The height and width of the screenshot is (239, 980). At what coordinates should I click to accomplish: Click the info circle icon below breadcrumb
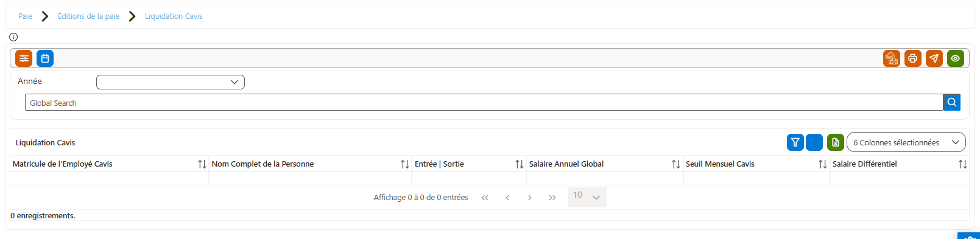point(13,37)
